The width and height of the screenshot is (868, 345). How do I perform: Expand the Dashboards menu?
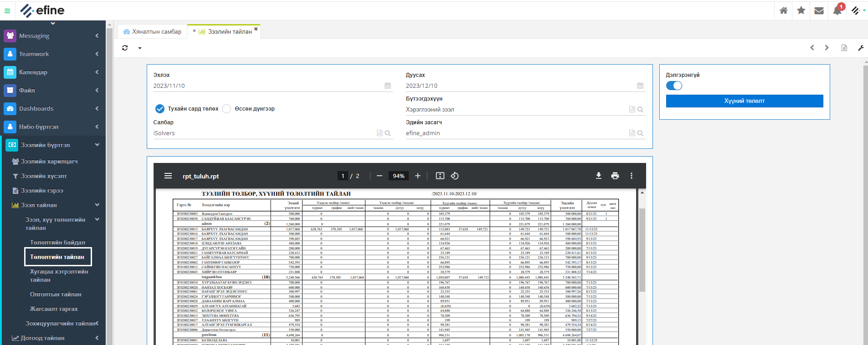tap(53, 108)
